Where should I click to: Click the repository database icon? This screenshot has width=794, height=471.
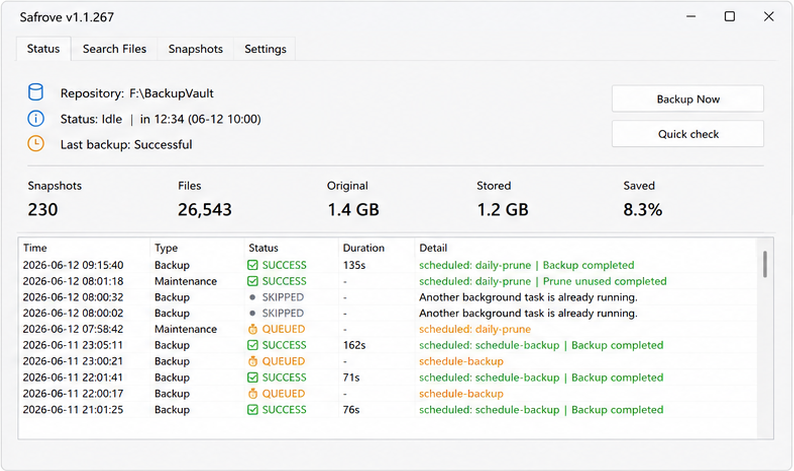pos(35,92)
